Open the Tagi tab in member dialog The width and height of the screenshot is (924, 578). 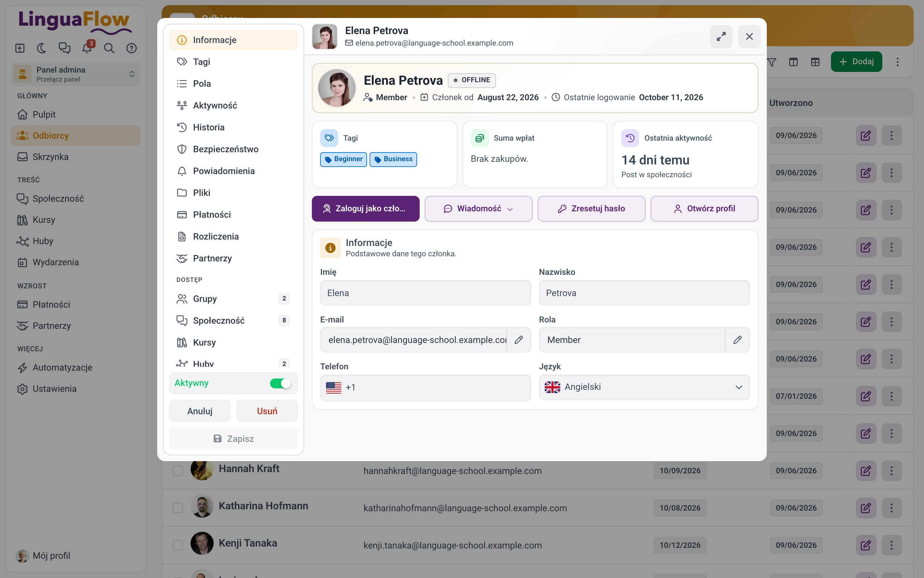tap(233, 62)
